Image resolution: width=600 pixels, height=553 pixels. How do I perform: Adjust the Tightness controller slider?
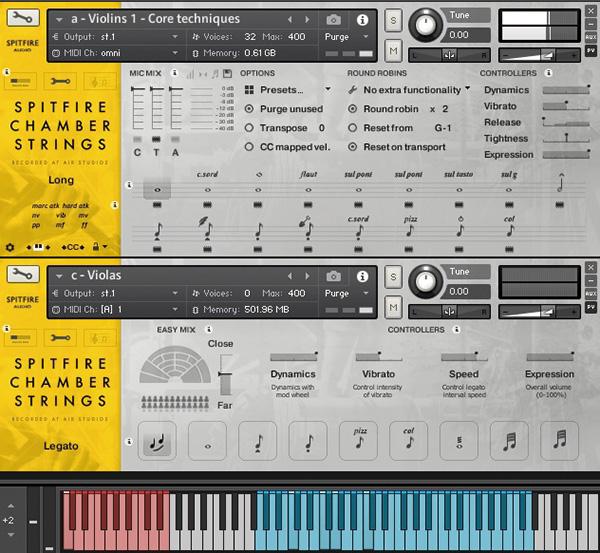coord(566,138)
